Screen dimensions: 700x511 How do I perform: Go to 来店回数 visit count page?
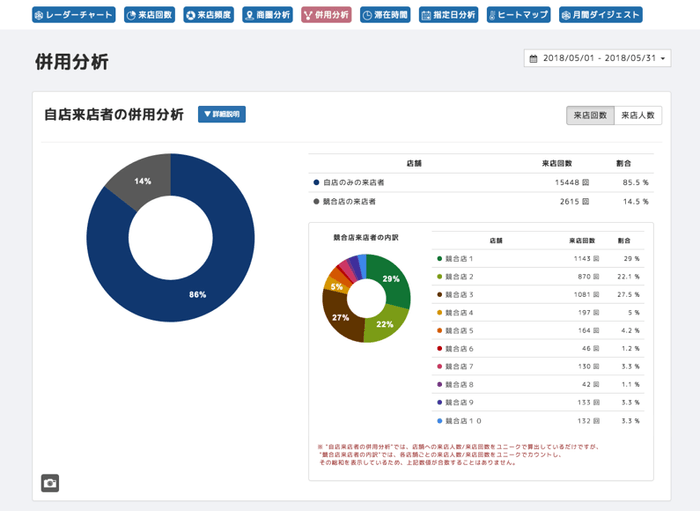[x=150, y=15]
